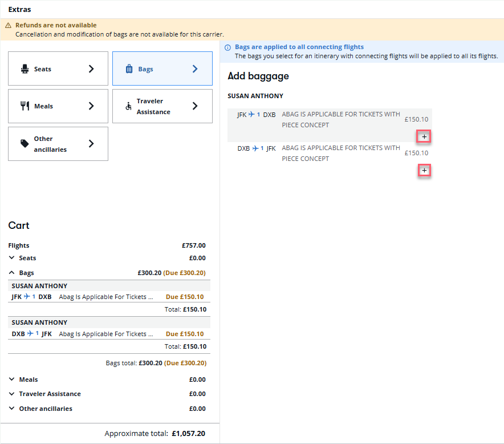Click the luggage icon on Bags tile
Screen dimensions: 504x444
[129, 69]
